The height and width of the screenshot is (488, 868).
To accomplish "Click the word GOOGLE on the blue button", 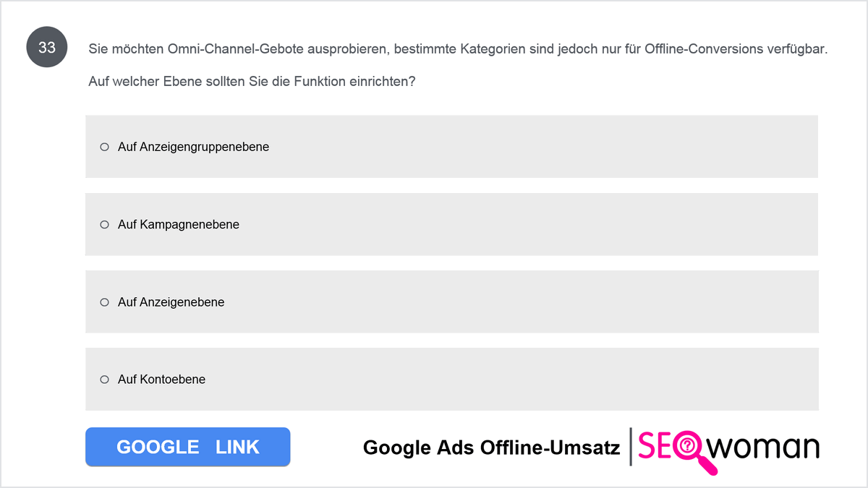I will [x=158, y=447].
